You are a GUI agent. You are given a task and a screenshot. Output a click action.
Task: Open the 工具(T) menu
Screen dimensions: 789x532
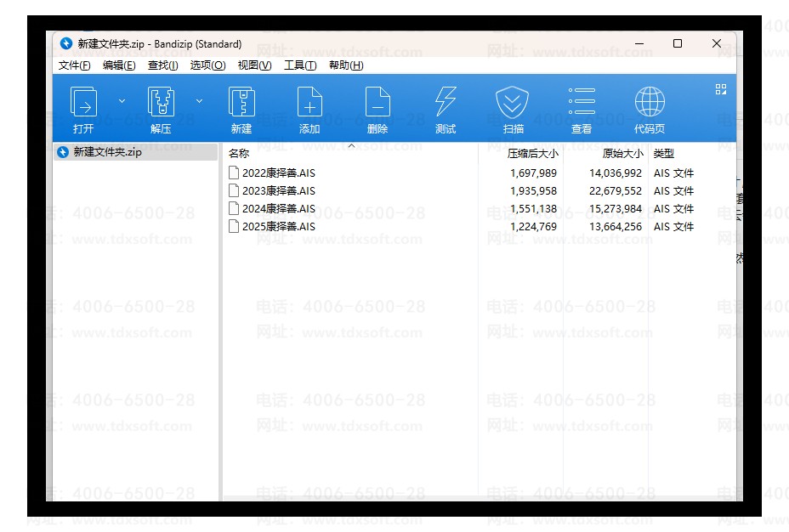click(x=300, y=65)
